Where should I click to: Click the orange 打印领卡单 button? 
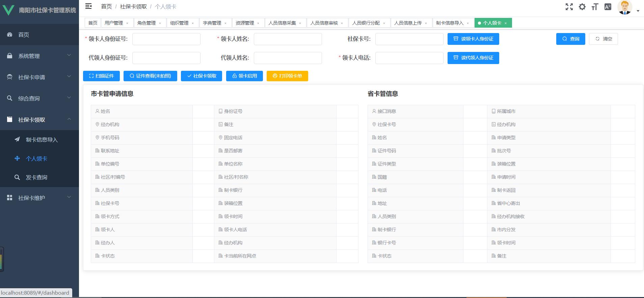287,76
